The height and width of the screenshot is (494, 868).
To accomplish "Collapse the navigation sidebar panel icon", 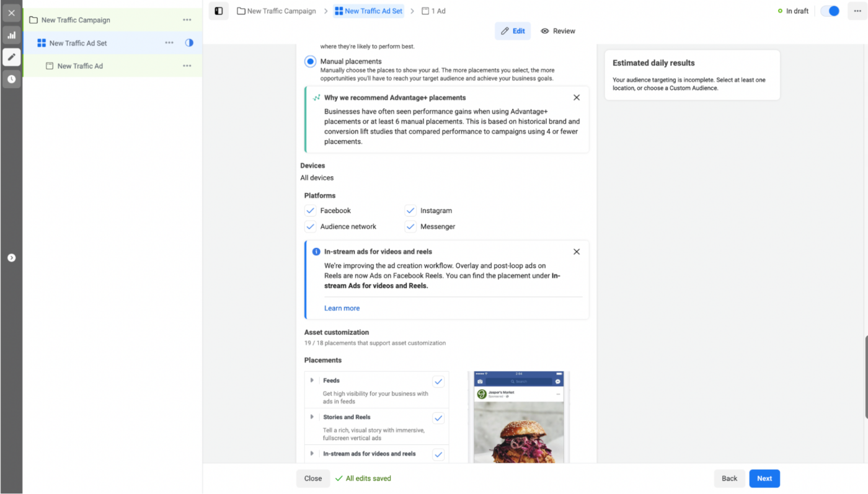I will [219, 11].
